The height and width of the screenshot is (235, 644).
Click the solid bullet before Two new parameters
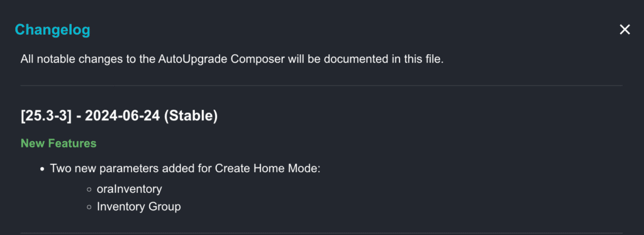pyautogui.click(x=42, y=169)
